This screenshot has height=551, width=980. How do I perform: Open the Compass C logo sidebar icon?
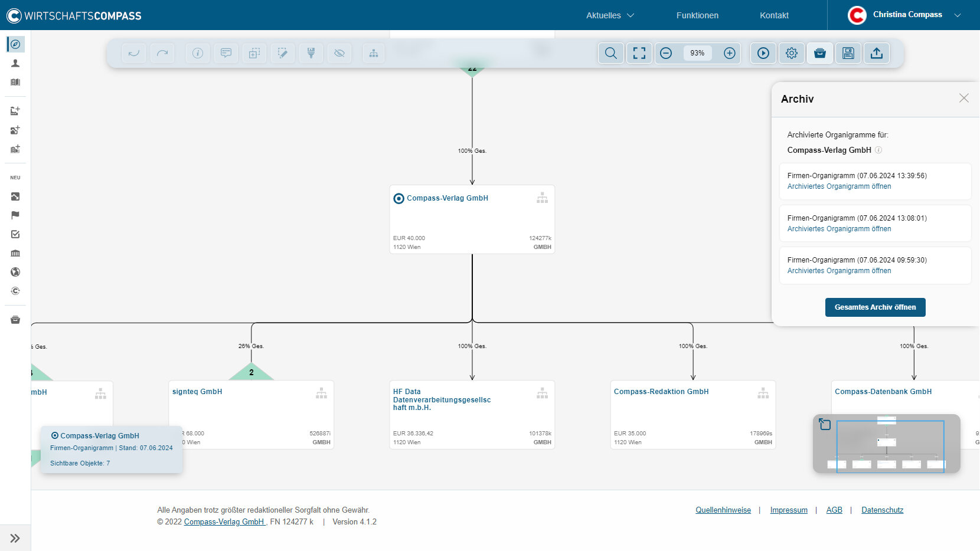click(15, 291)
